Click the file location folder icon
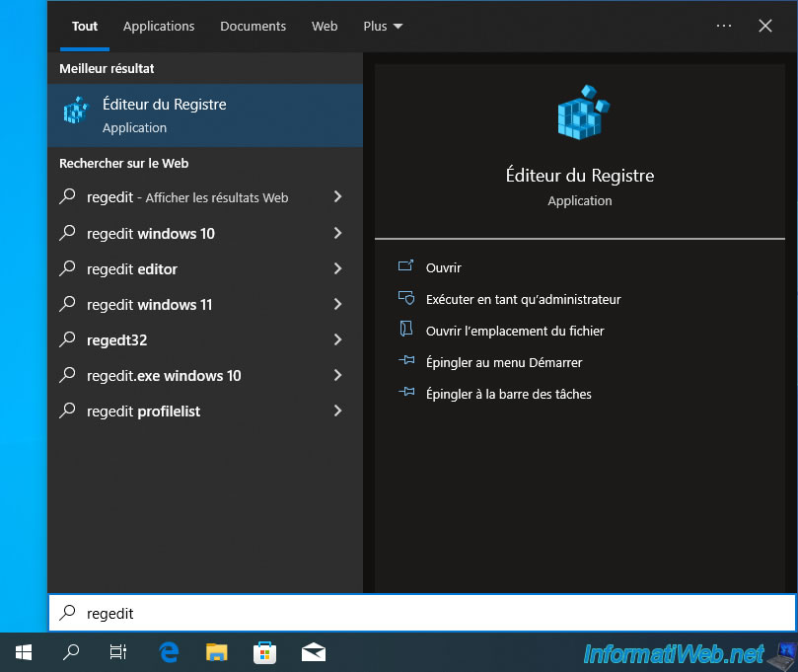Image resolution: width=798 pixels, height=672 pixels. point(405,329)
